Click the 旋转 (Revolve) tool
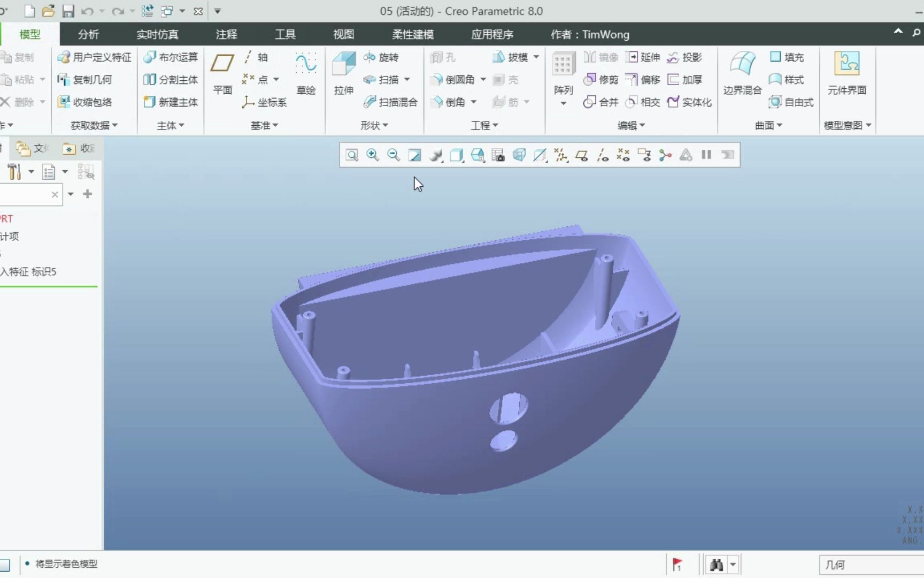The height and width of the screenshot is (578, 924). (382, 57)
